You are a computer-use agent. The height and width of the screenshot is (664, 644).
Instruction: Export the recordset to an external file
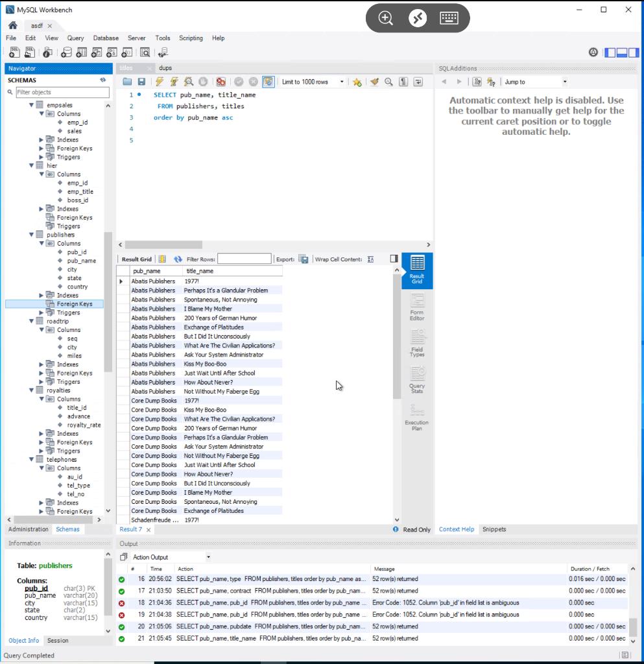(304, 260)
